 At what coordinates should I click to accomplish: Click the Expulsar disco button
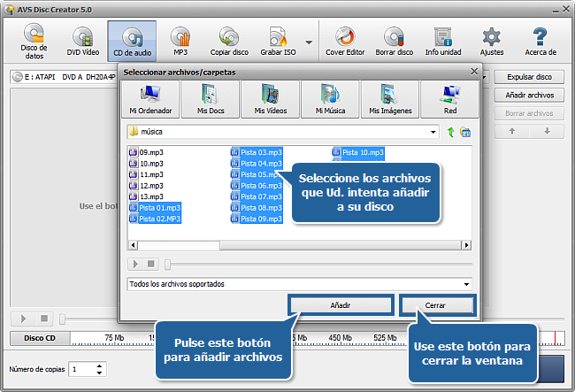click(528, 77)
